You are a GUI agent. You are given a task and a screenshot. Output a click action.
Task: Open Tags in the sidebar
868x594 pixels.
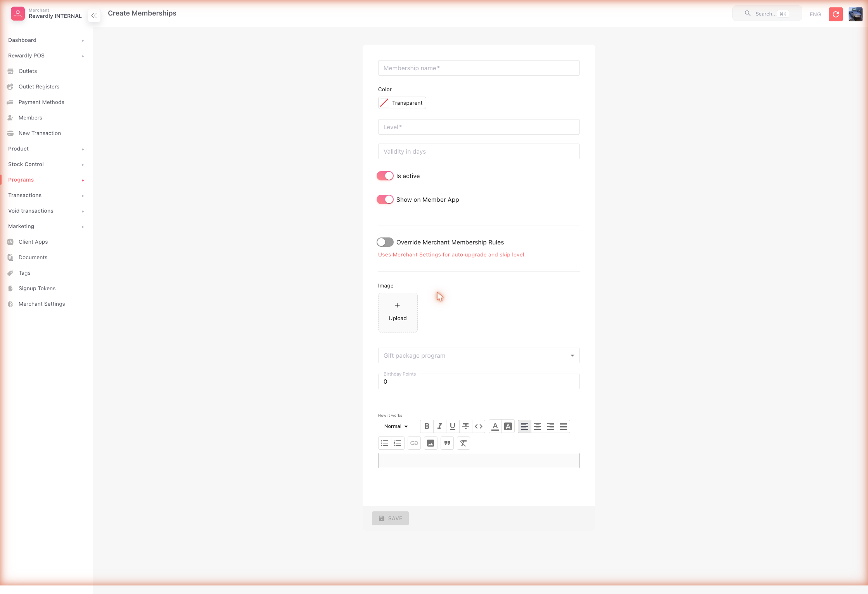coord(46,273)
